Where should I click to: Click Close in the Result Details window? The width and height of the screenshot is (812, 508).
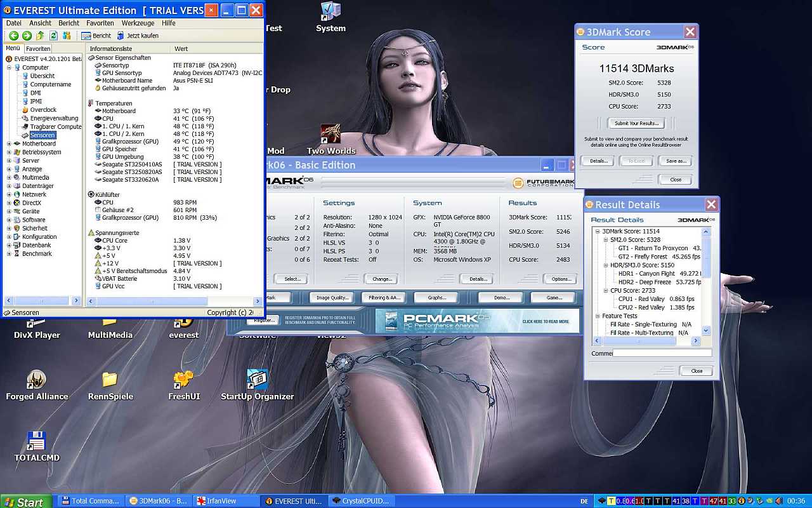tap(697, 371)
